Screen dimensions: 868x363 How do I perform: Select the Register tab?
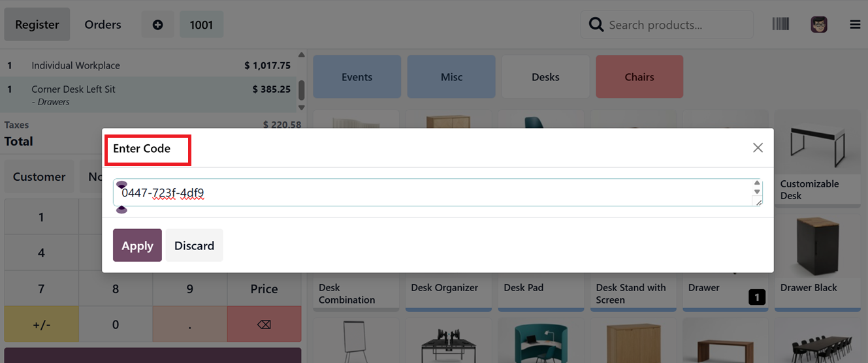click(x=37, y=25)
